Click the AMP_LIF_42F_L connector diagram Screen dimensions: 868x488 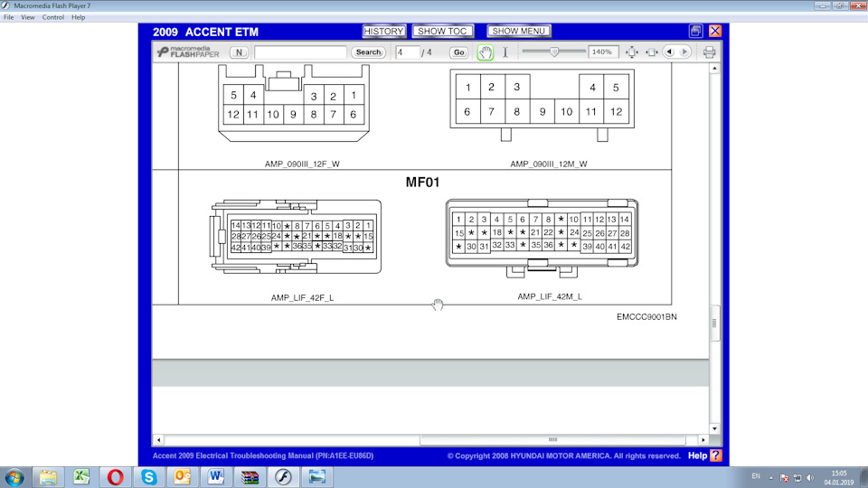pyautogui.click(x=296, y=237)
